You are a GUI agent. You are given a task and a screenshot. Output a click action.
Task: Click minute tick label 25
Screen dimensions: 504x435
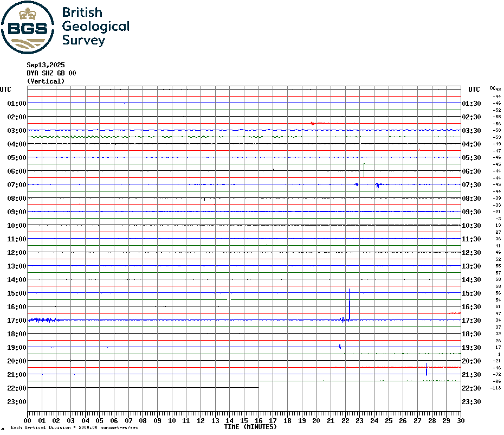click(389, 420)
